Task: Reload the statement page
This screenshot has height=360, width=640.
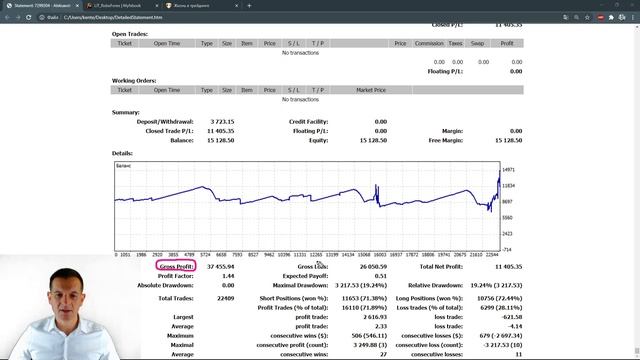Action: point(29,18)
